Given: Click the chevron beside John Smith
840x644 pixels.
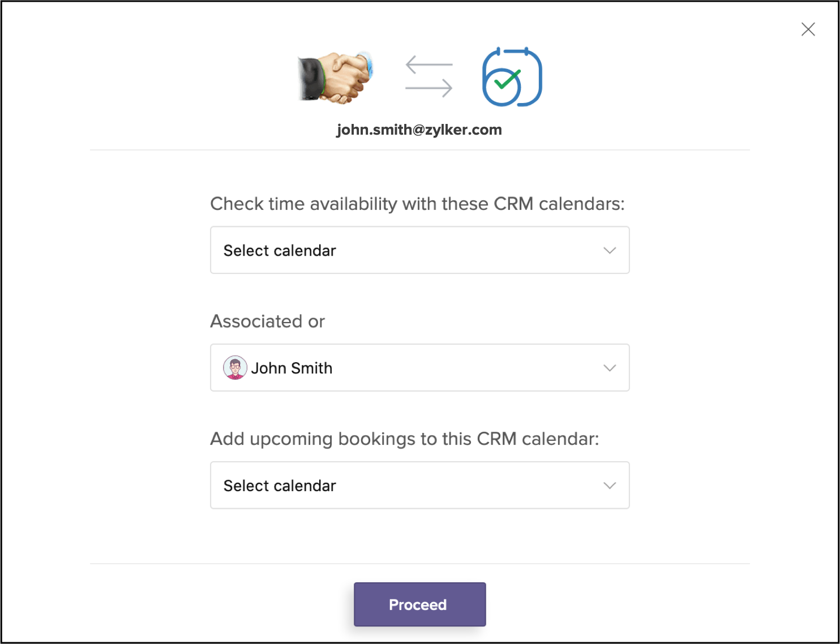Looking at the screenshot, I should [610, 368].
